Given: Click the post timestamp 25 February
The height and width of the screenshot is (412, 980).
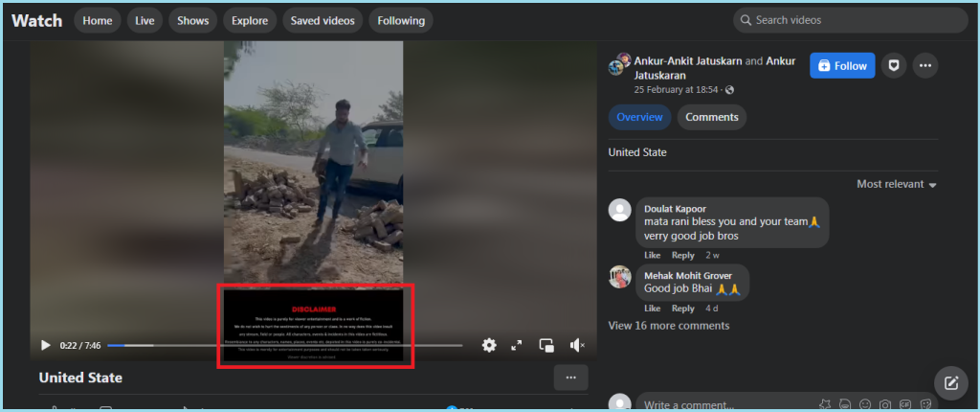Looking at the screenshot, I should 679,89.
